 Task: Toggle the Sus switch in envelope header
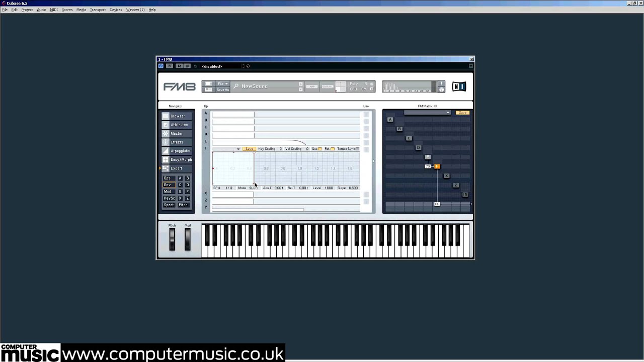click(319, 149)
